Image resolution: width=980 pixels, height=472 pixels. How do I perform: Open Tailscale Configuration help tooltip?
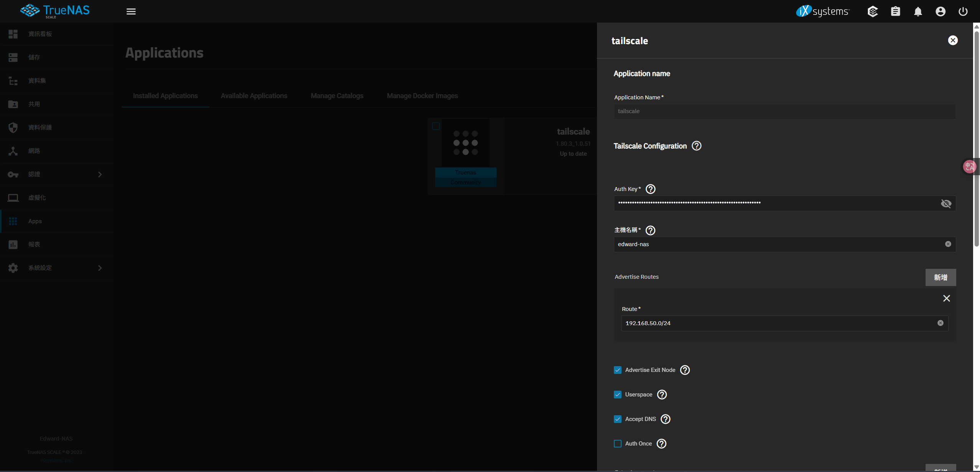coord(696,146)
